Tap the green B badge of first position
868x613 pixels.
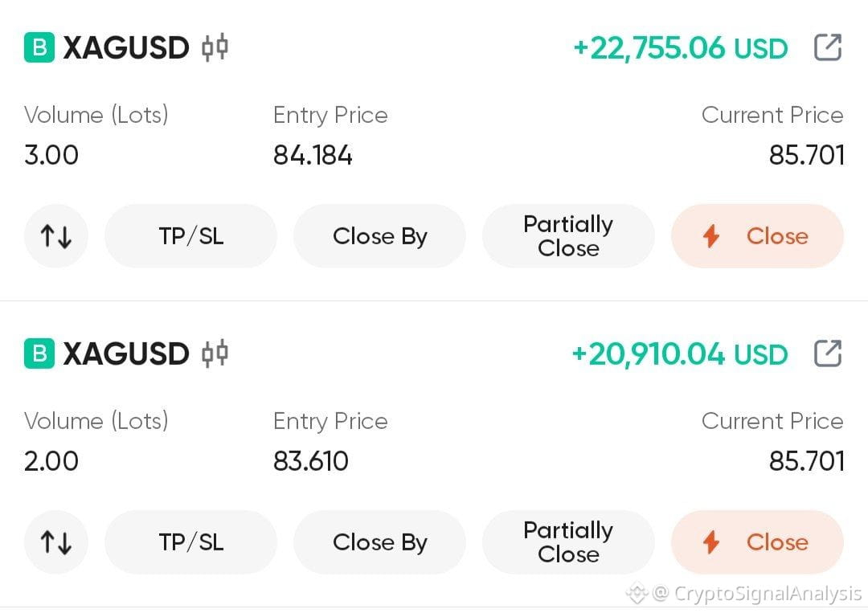39,47
